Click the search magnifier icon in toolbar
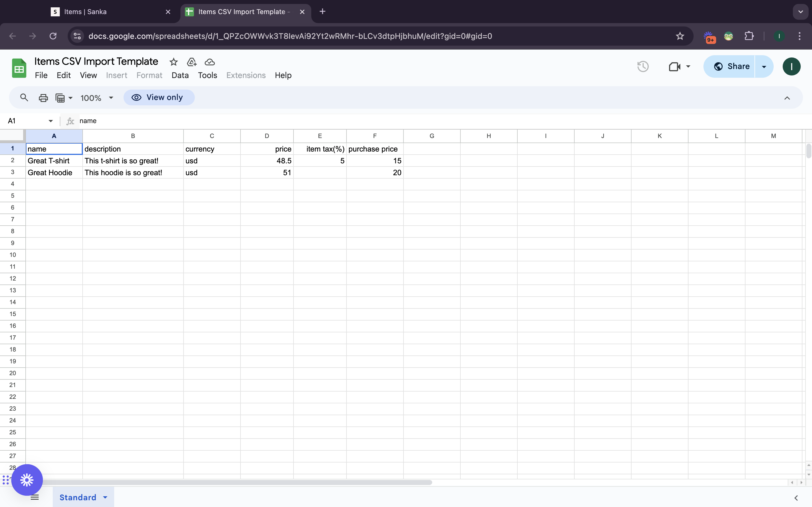812x507 pixels. [x=24, y=97]
